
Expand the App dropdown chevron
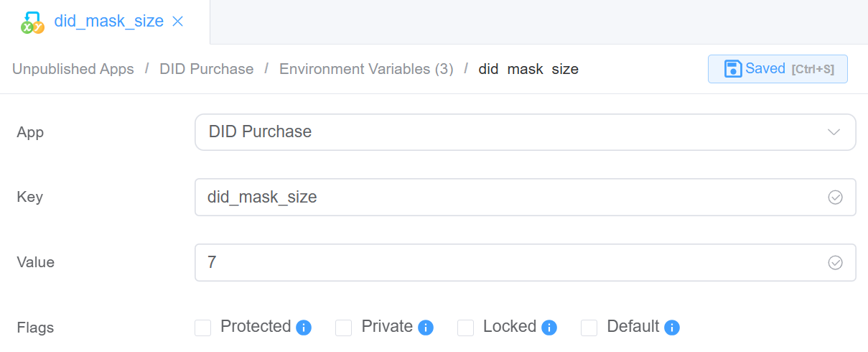tap(834, 132)
